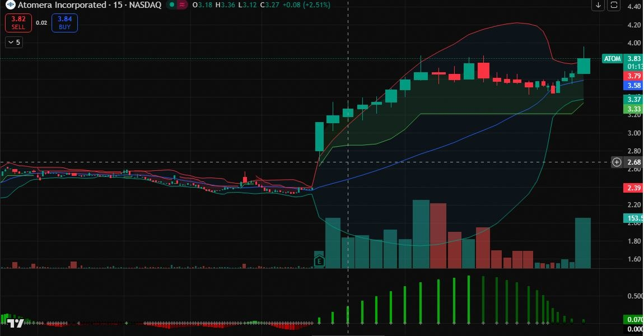Click the ATOM symbol price label

tap(612, 59)
